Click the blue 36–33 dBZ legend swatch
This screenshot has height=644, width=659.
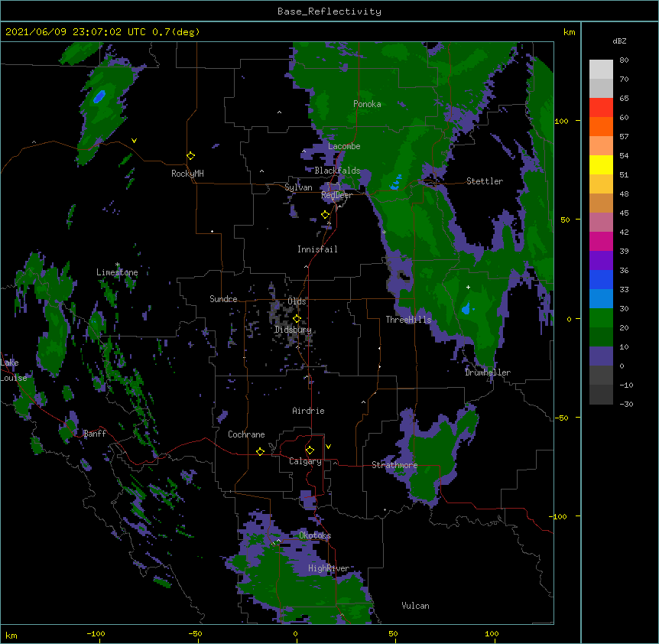tap(601, 279)
